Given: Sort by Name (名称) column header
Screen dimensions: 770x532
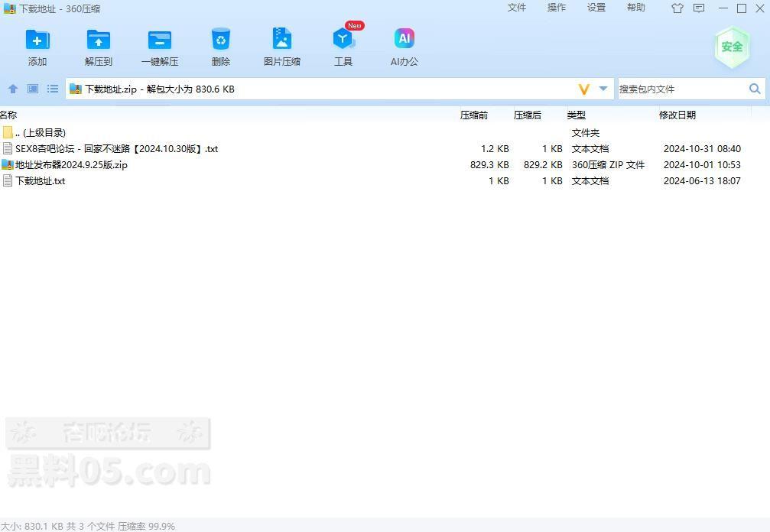Looking at the screenshot, I should coord(8,115).
